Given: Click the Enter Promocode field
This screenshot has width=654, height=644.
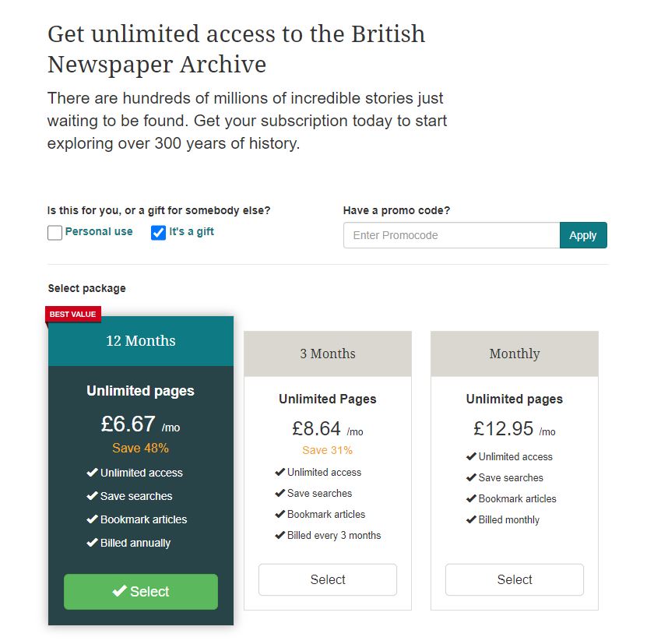Looking at the screenshot, I should [452, 235].
